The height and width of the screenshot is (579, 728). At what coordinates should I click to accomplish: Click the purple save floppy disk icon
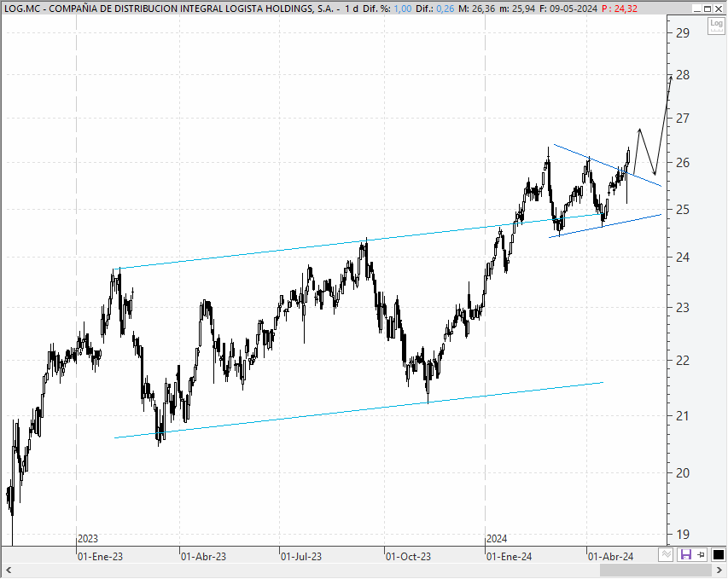coord(685,554)
